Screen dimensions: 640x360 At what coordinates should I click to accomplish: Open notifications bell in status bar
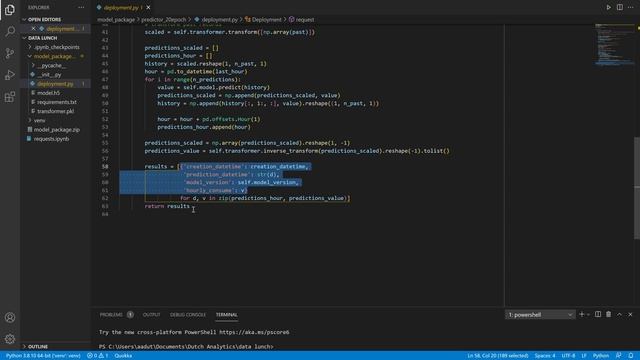(x=631, y=356)
